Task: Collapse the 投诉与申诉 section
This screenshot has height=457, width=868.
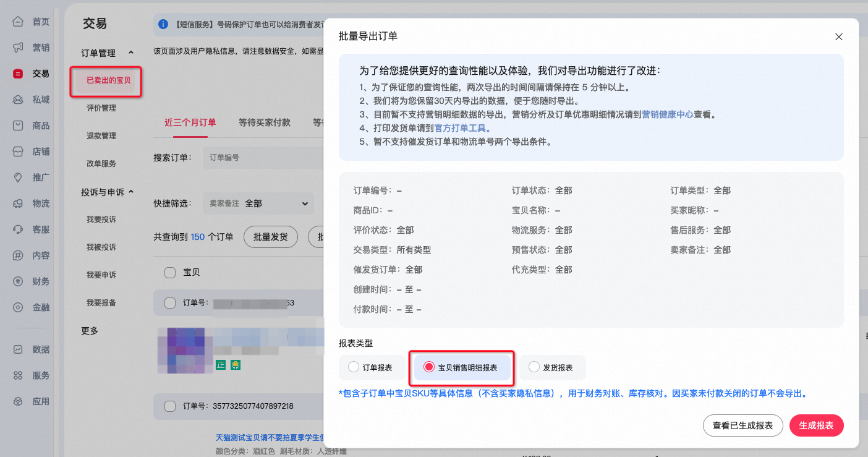Action: tap(130, 192)
